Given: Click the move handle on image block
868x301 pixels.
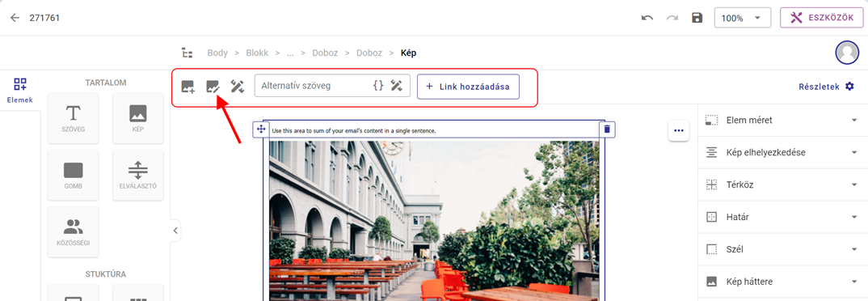Looking at the screenshot, I should tap(261, 129).
